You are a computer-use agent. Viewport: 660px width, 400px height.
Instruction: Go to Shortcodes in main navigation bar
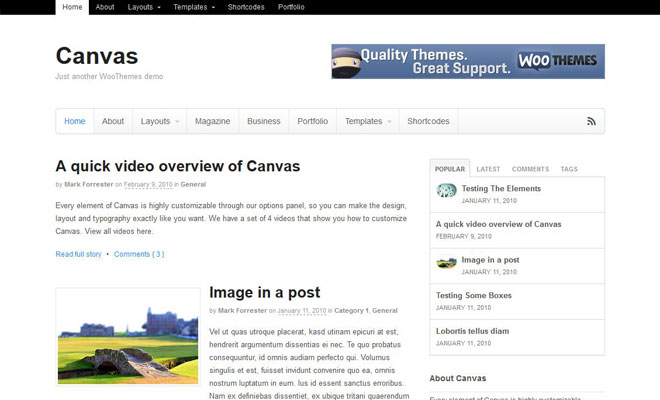[x=428, y=121]
